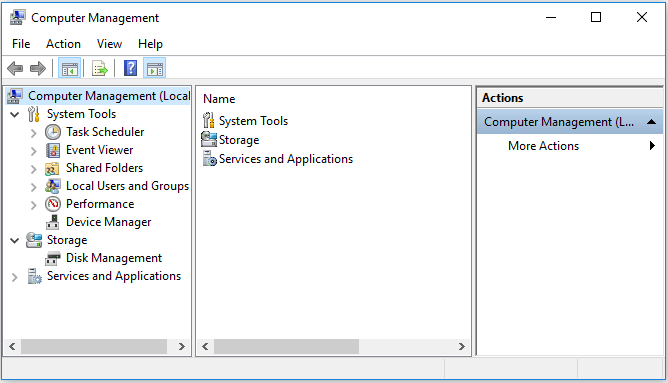This screenshot has width=668, height=383.
Task: Click the Event Viewer icon in tree
Action: (x=53, y=150)
